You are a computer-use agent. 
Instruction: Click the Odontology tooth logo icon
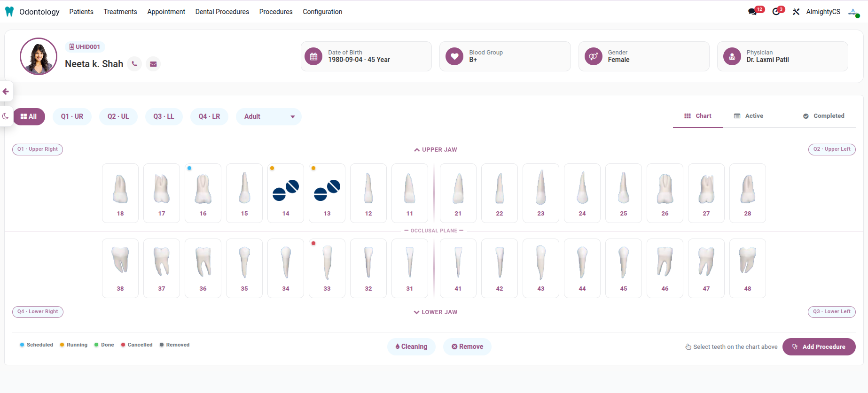[x=9, y=12]
